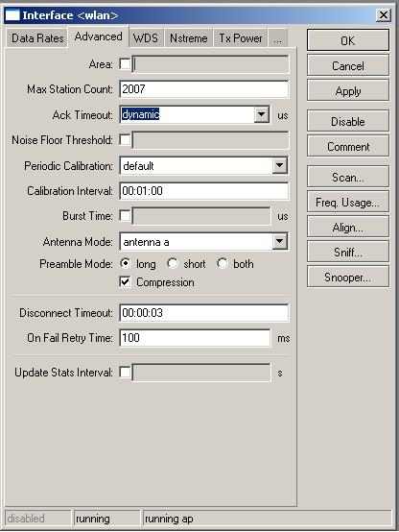
Task: Open the Snooper tool
Action: 348,278
